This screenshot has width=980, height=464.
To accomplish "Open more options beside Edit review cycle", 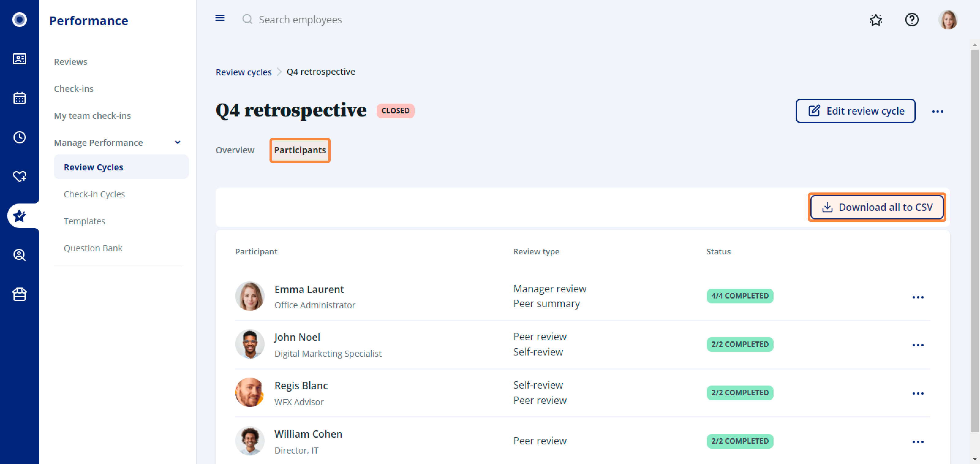I will pos(937,111).
